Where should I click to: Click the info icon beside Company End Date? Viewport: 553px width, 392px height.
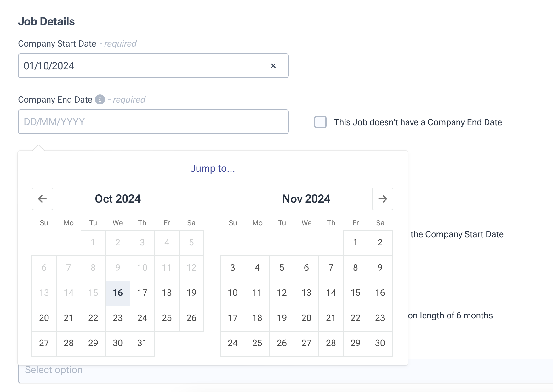100,99
